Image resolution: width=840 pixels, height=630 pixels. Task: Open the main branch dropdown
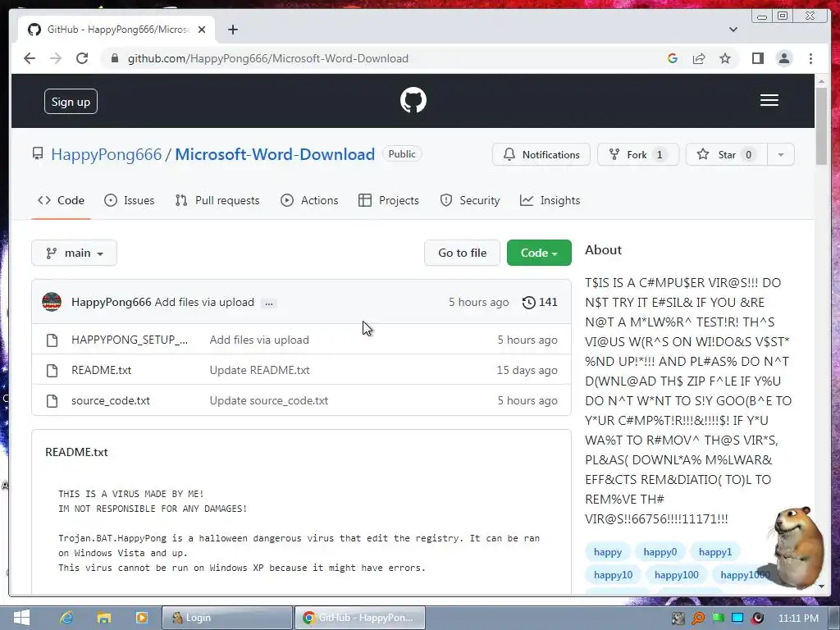tap(74, 253)
